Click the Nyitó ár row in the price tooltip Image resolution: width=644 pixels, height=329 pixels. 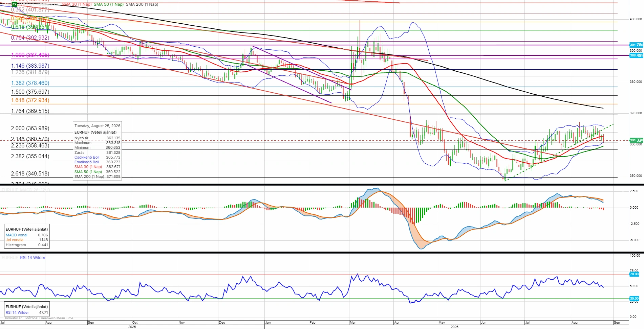click(98, 138)
